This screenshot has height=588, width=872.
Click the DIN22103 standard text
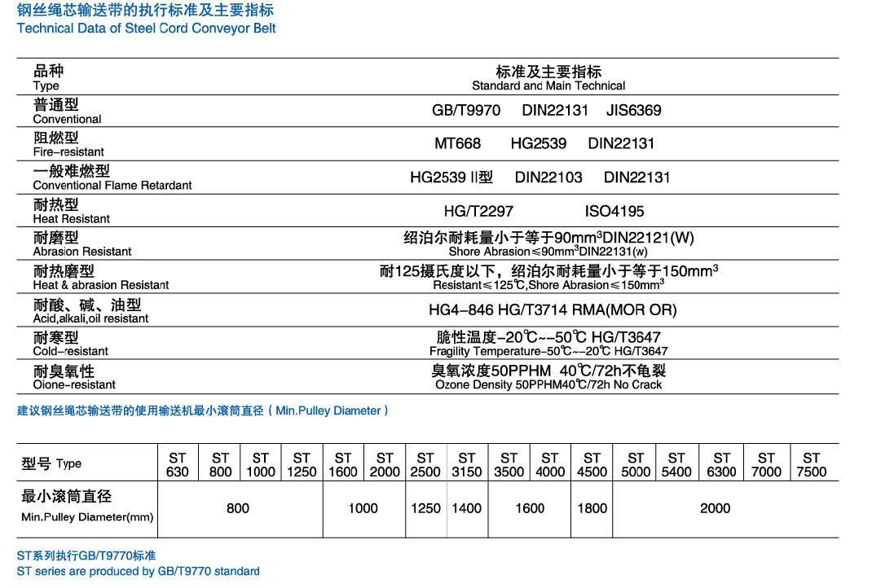coord(548,178)
